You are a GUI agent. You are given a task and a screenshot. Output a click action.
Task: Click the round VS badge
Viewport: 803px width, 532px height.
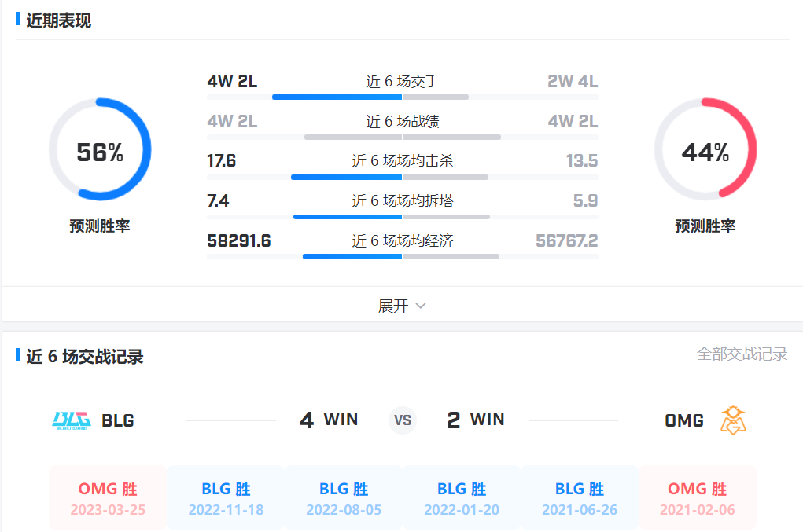[x=403, y=420]
